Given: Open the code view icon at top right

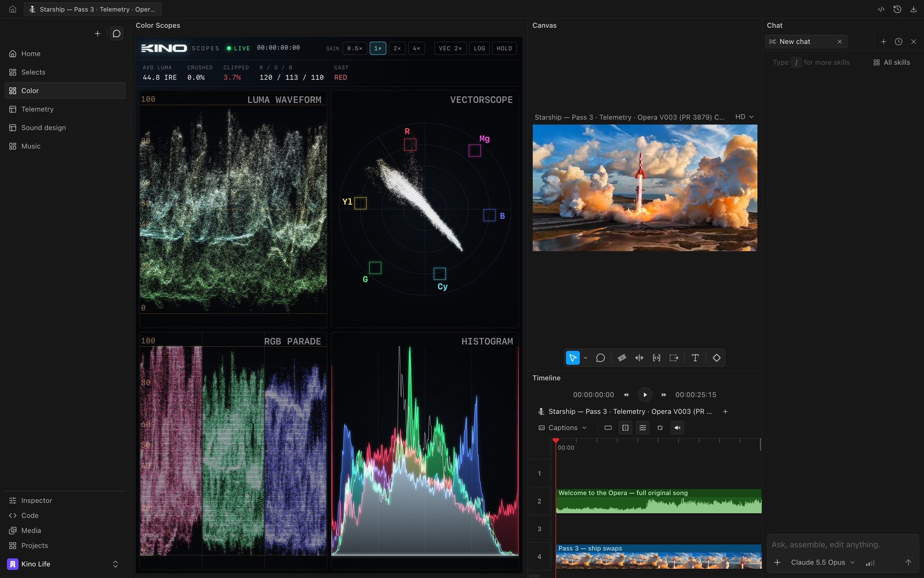Looking at the screenshot, I should click(881, 9).
